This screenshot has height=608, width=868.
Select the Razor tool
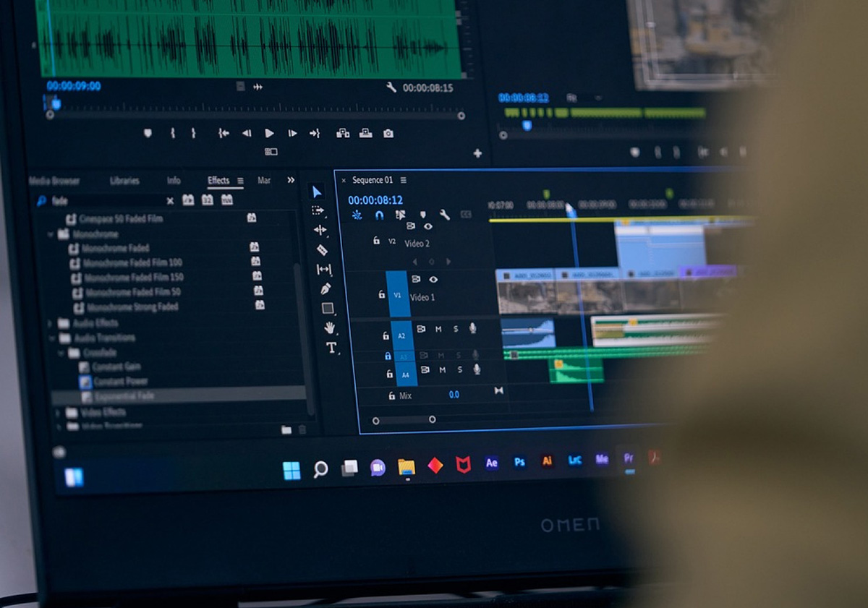tap(322, 250)
